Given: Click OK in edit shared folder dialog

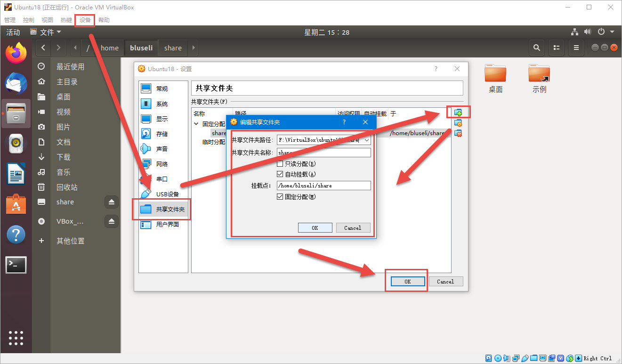Looking at the screenshot, I should [x=315, y=227].
